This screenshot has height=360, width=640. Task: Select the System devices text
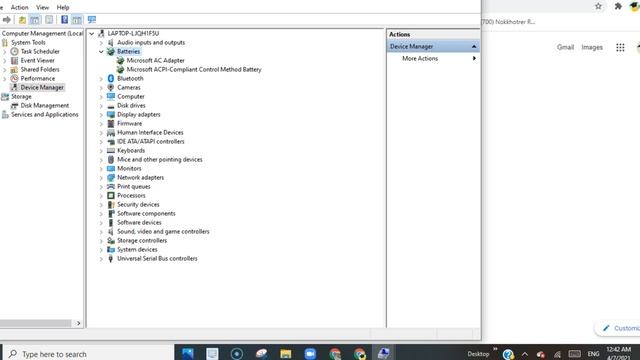pyautogui.click(x=137, y=249)
